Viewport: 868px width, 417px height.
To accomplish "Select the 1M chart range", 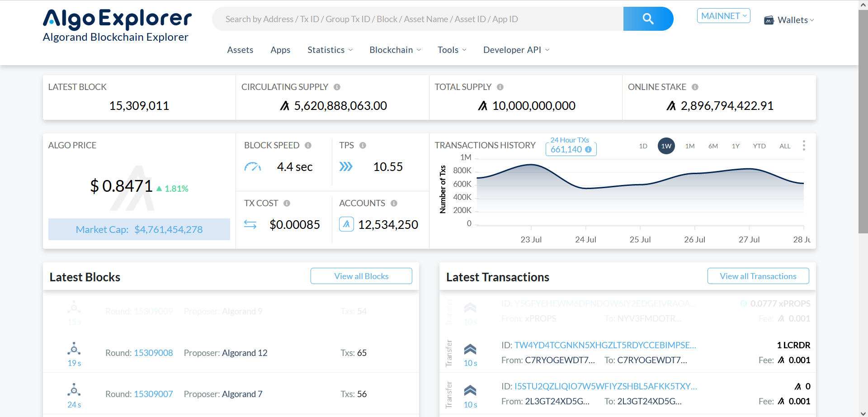I will pos(689,146).
